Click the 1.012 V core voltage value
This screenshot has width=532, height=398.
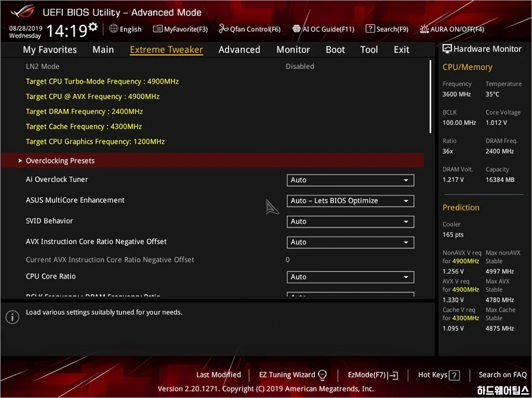point(496,123)
